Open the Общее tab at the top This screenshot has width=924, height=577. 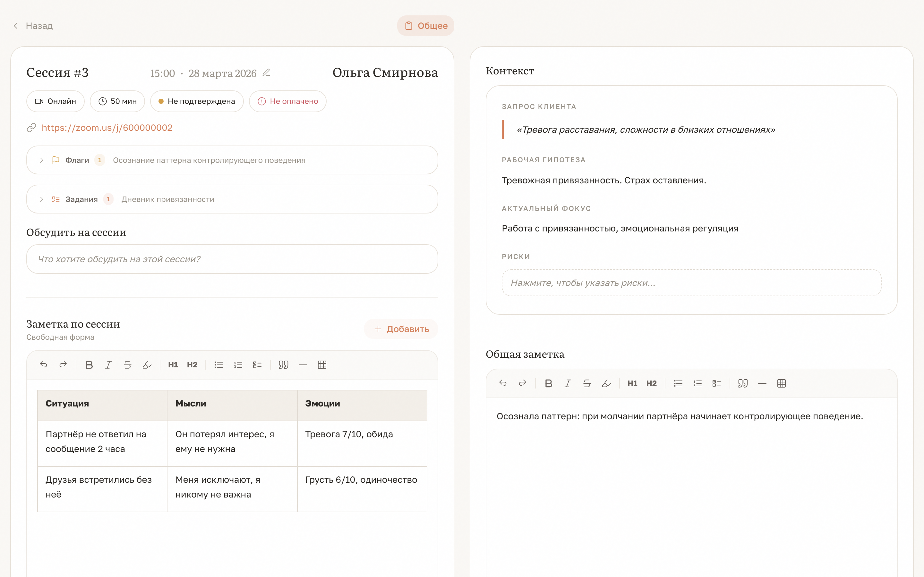coord(425,26)
